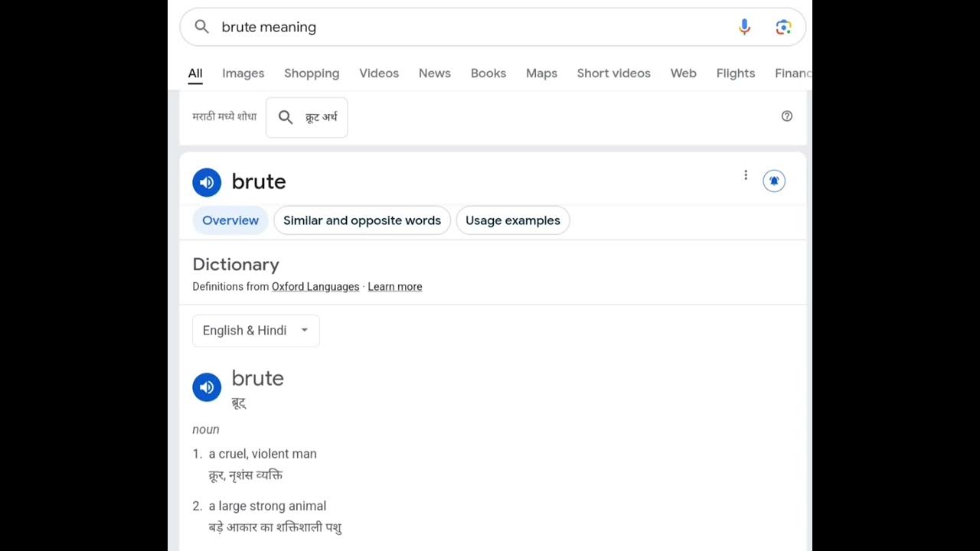Open Google Lens camera search
The height and width of the screenshot is (551, 980).
click(783, 27)
